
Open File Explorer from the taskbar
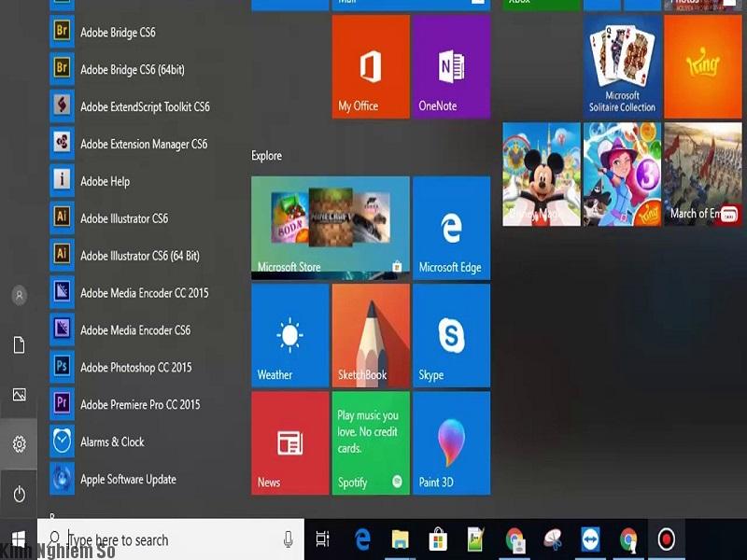[401, 539]
